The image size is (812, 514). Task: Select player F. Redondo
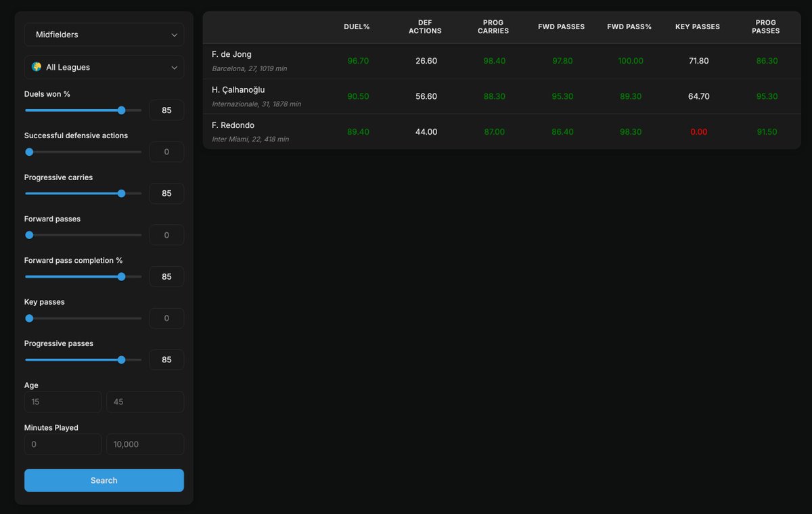pyautogui.click(x=233, y=125)
